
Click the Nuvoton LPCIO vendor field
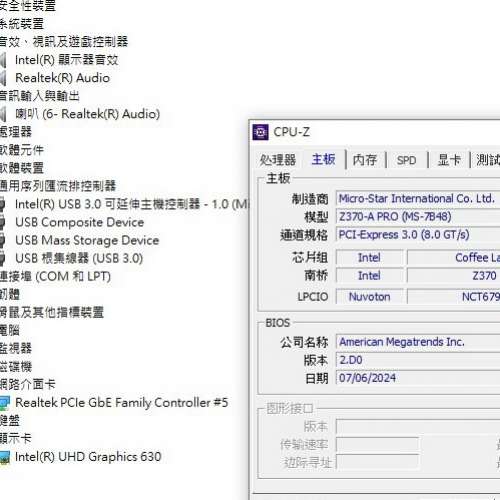(369, 297)
